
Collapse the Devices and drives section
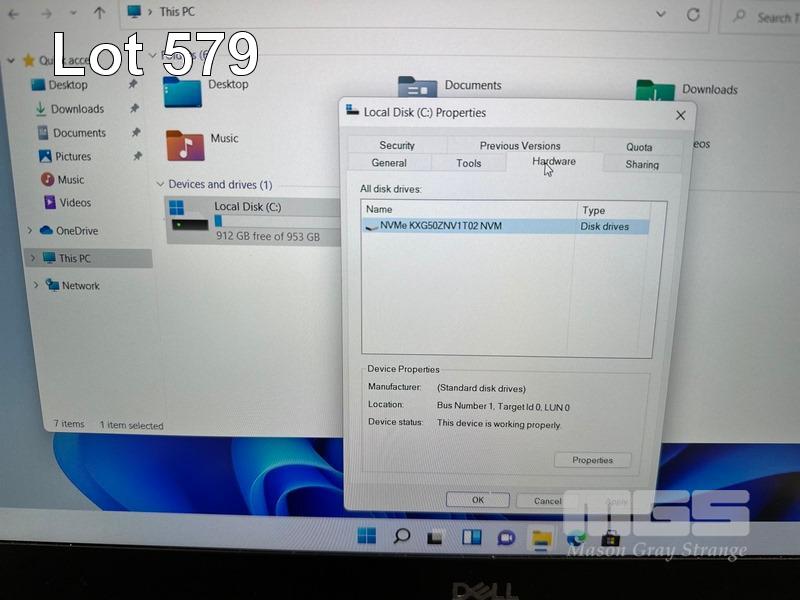pyautogui.click(x=160, y=185)
